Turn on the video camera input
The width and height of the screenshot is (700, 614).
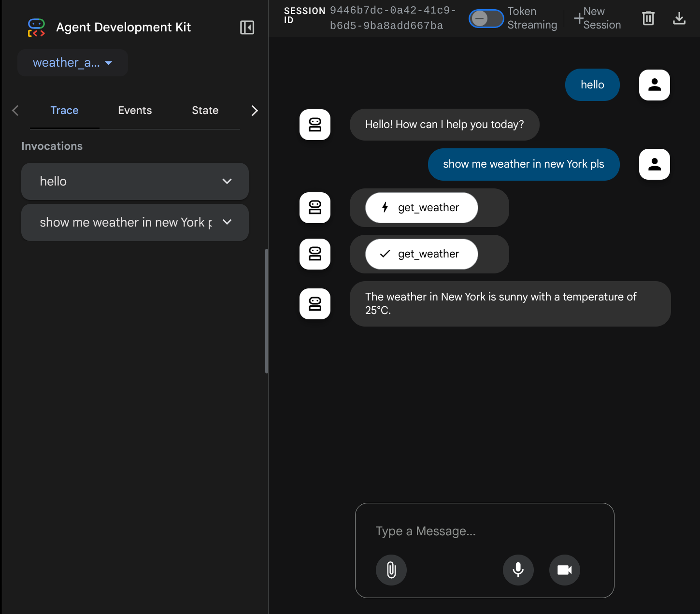point(564,570)
